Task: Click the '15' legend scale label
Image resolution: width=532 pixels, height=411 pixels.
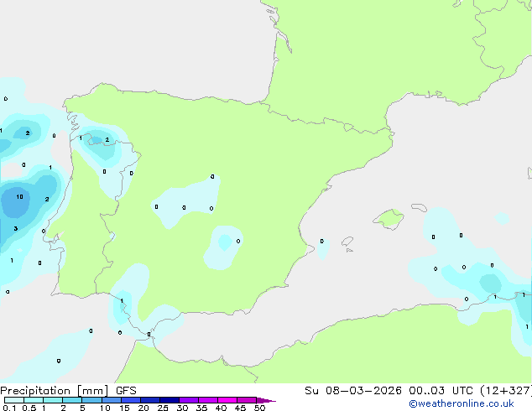Action: coord(124,408)
